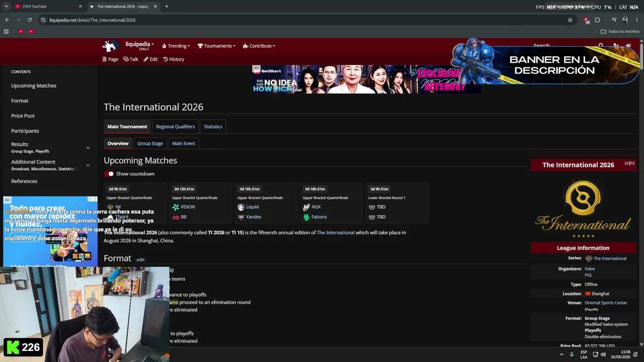Viewport: 644px width, 362px height.
Task: Open the PGL organizer link
Action: tap(588, 275)
